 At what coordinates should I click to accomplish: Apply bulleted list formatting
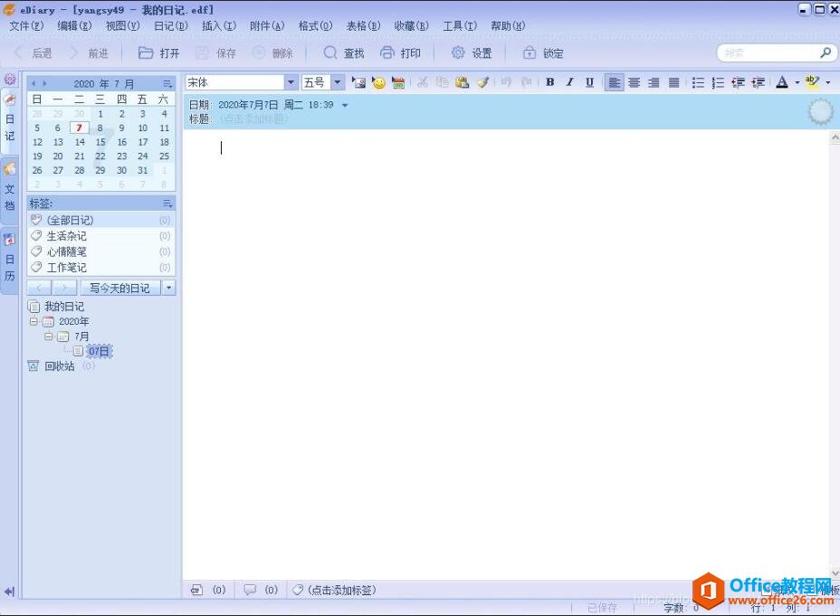point(698,82)
